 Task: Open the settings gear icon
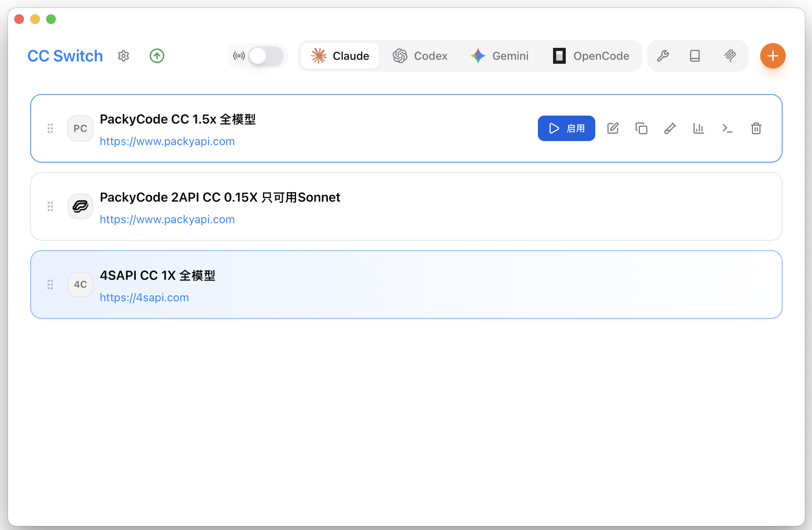click(x=124, y=56)
